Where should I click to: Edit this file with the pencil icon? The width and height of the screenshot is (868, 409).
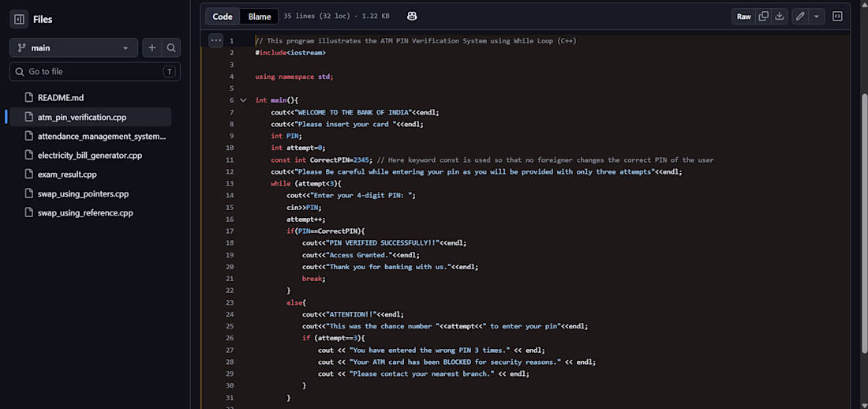800,16
